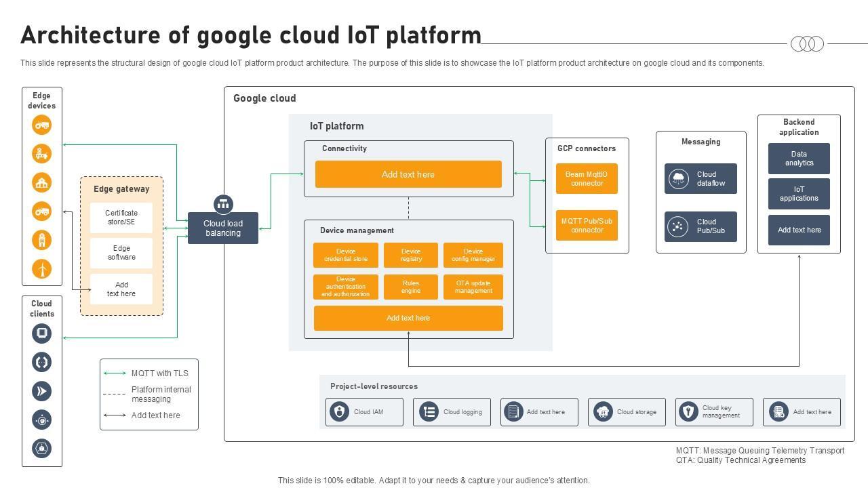Select the robot machinery edge device icon

pyautogui.click(x=42, y=154)
